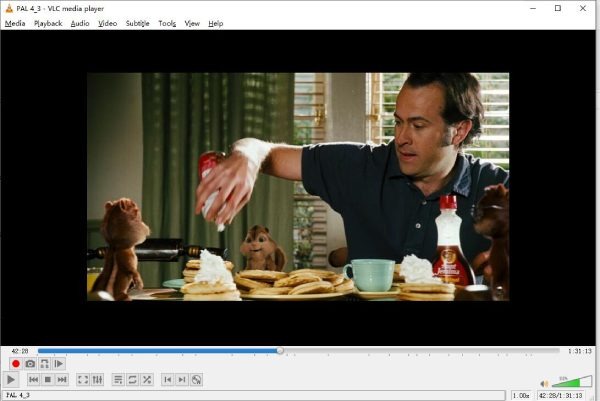Jump to previous chapter
The width and height of the screenshot is (600, 401).
click(168, 380)
